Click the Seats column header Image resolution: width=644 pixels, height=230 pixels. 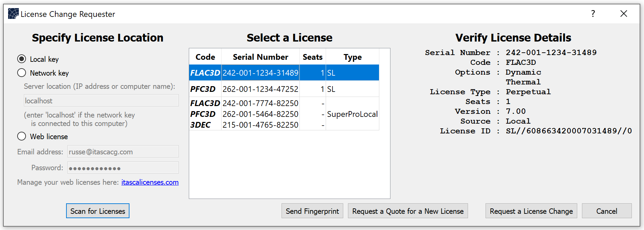point(313,57)
